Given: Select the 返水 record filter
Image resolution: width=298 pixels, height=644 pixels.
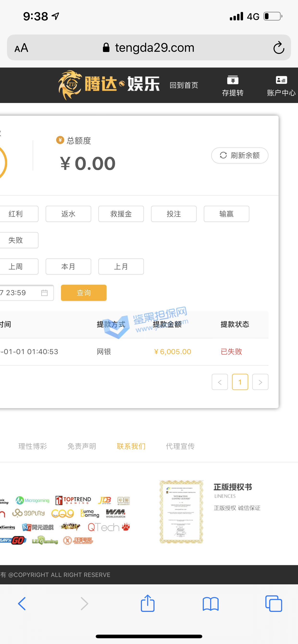Looking at the screenshot, I should [x=68, y=214].
